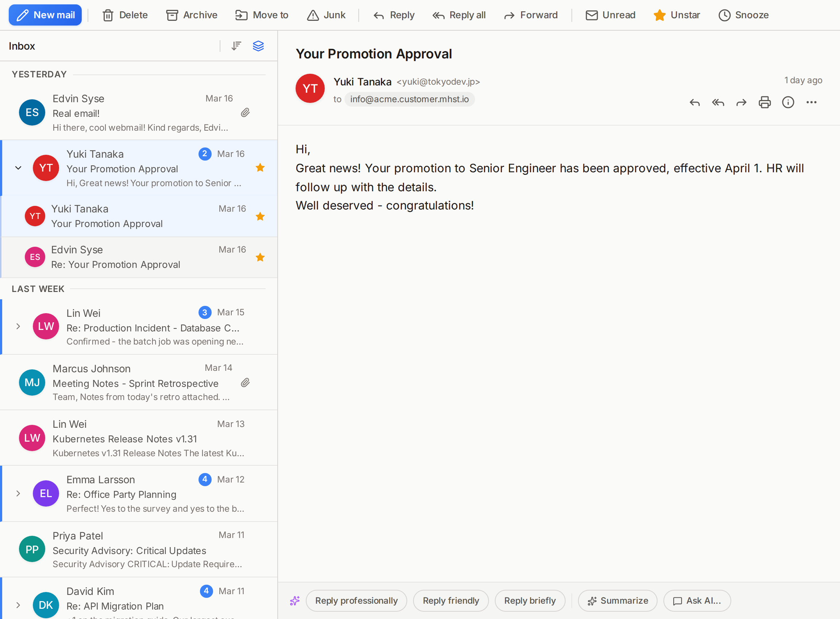This screenshot has width=840, height=619.
Task: Collapse the Yuki Tanaka thread
Action: [x=18, y=168]
